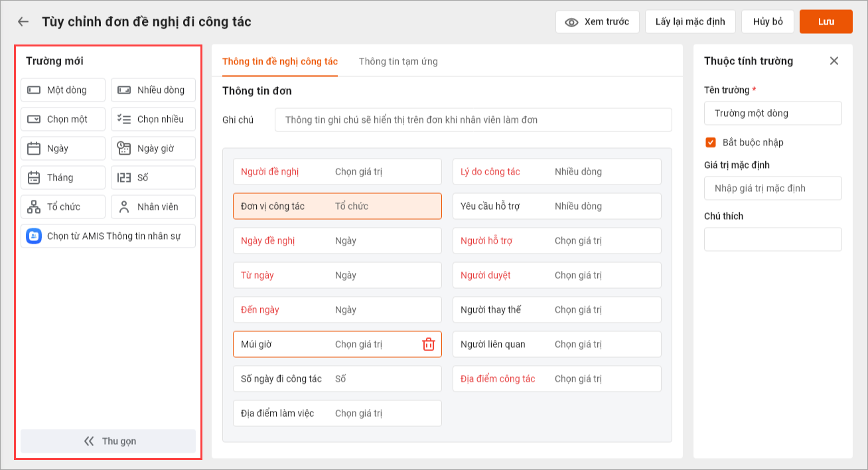
Task: Select Chọn từ AMIS Thông tin nhân sự
Action: click(108, 236)
